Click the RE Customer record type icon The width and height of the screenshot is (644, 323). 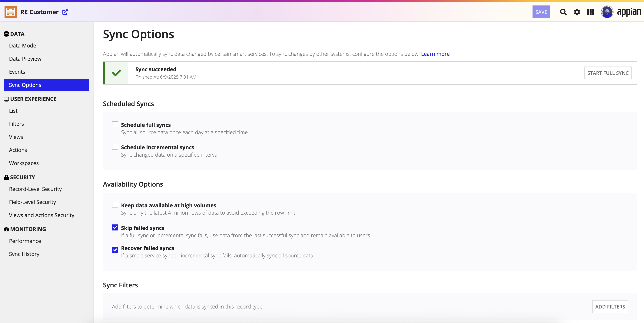11,12
